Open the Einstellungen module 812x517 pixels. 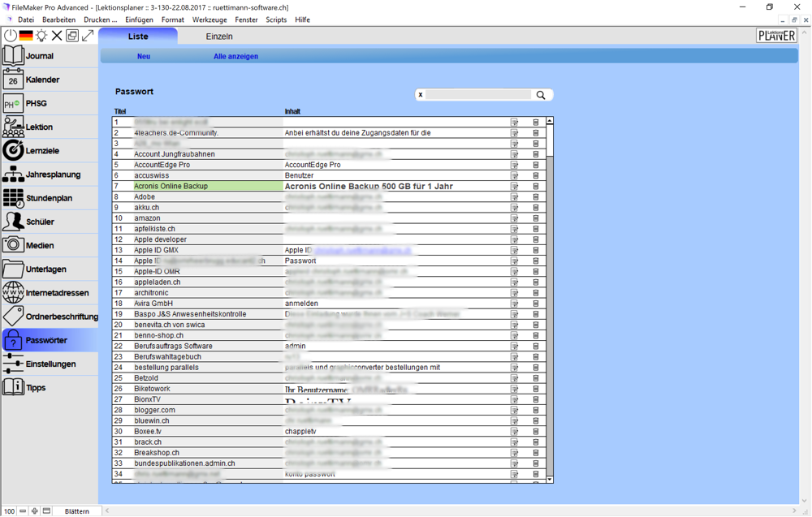point(50,364)
